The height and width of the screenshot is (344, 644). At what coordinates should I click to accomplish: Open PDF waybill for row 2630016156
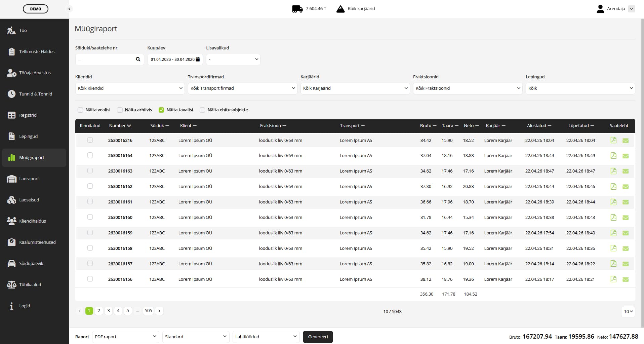tap(613, 279)
